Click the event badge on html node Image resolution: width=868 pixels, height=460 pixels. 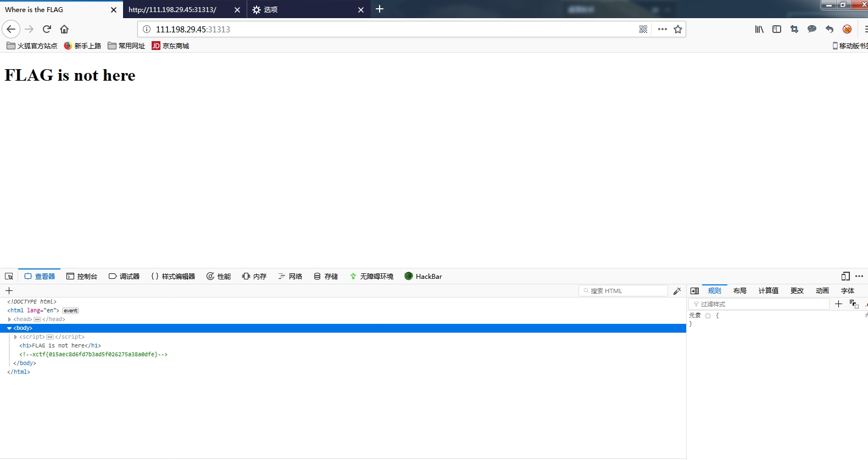pyautogui.click(x=70, y=311)
